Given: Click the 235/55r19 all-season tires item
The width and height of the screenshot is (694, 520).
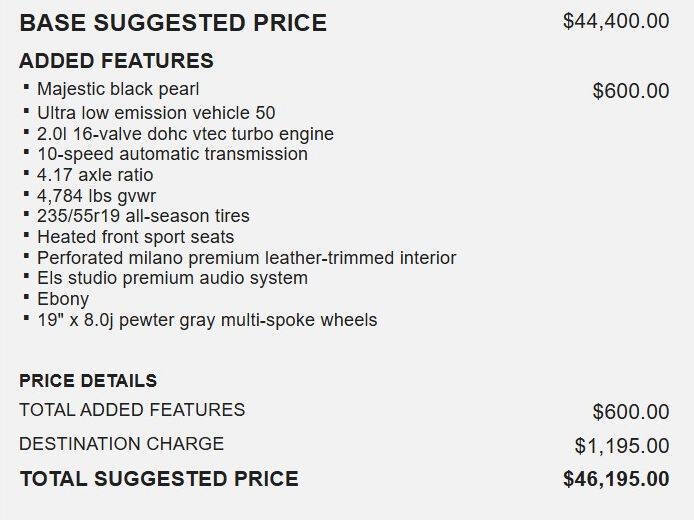Looking at the screenshot, I should (143, 216).
